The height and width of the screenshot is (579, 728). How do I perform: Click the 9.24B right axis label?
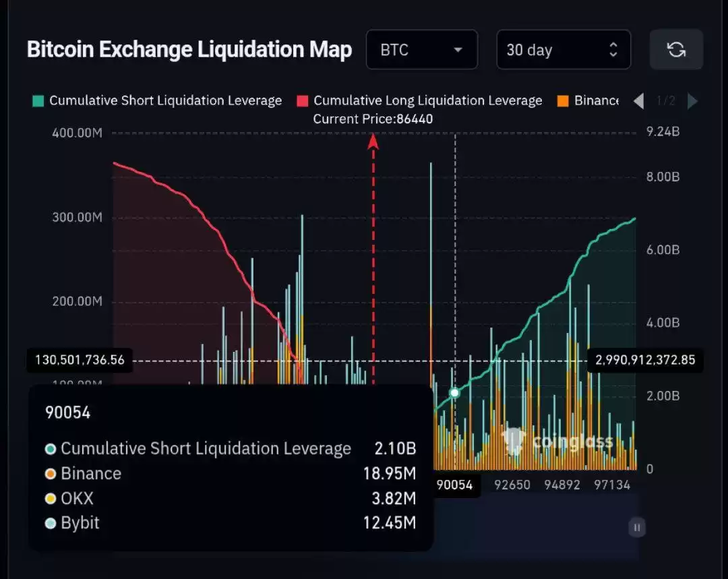(663, 132)
